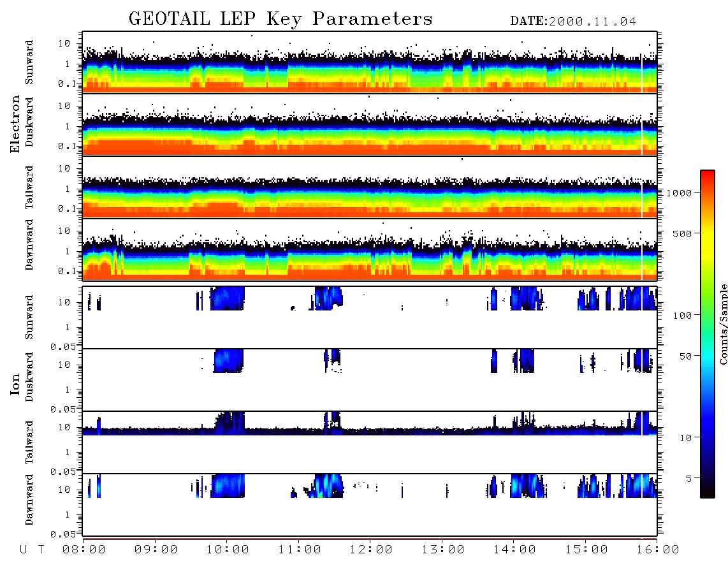Select the Ion "Duskward" panel label
Image resolution: width=728 pixels, height=561 pixels.
29,377
